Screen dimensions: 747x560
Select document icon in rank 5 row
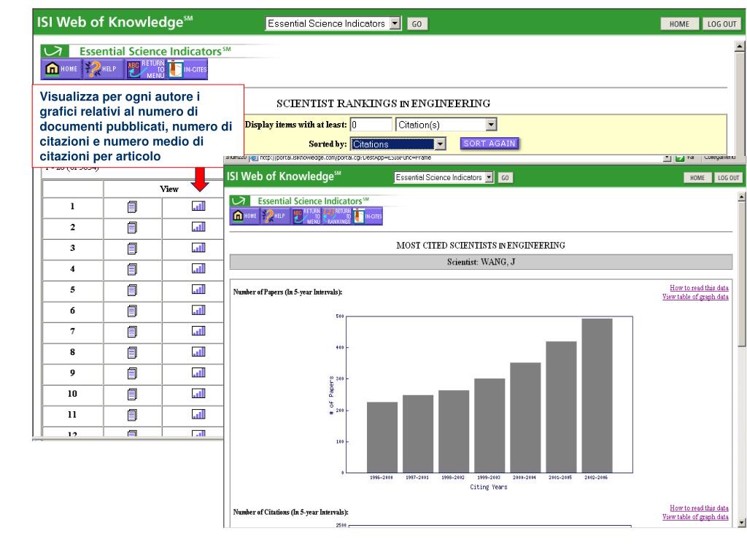click(x=133, y=290)
